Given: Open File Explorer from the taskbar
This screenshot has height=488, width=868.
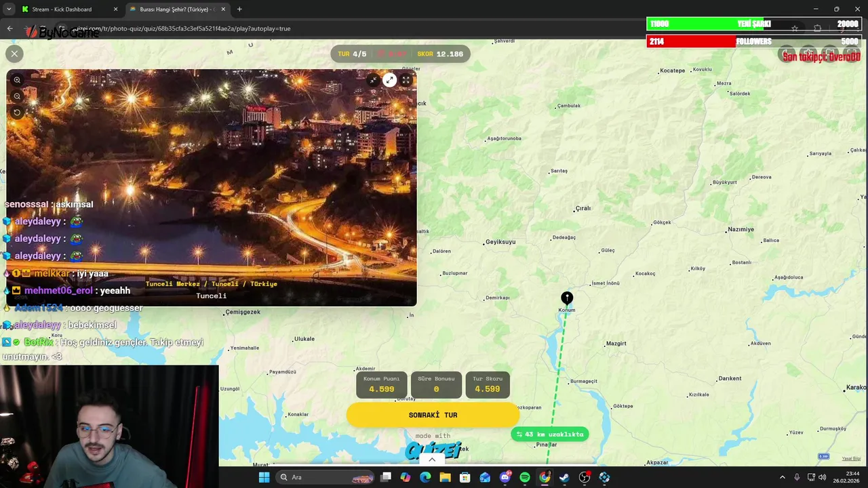Looking at the screenshot, I should tap(445, 477).
